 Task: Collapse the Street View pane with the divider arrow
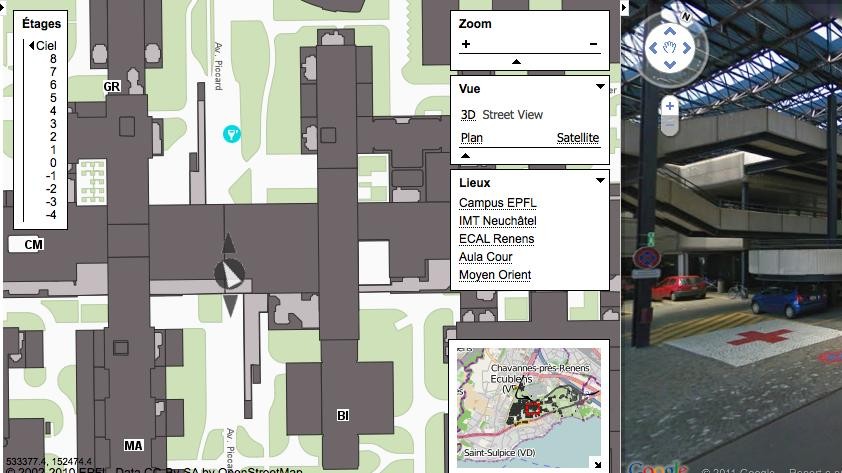tap(625, 8)
